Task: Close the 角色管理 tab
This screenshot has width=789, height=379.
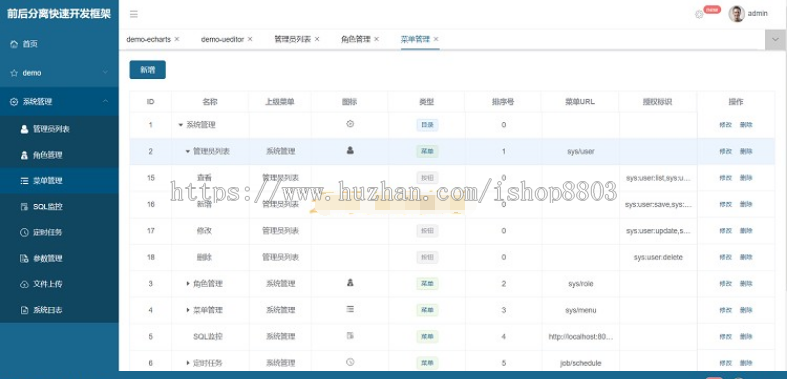Action: (x=376, y=39)
